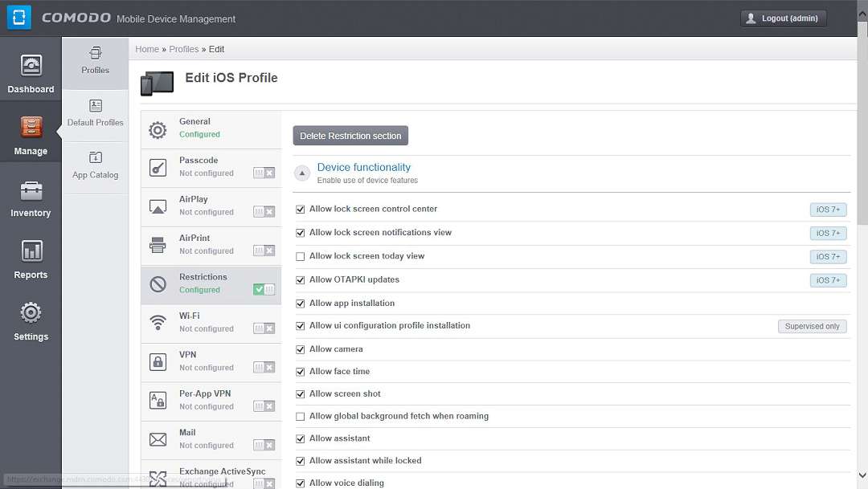The height and width of the screenshot is (489, 868).
Task: Click the General gear icon
Action: (158, 130)
